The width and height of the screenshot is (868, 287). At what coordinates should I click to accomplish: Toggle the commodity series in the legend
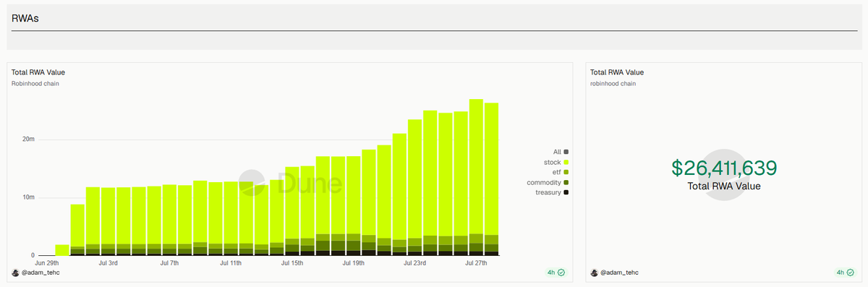pyautogui.click(x=548, y=182)
